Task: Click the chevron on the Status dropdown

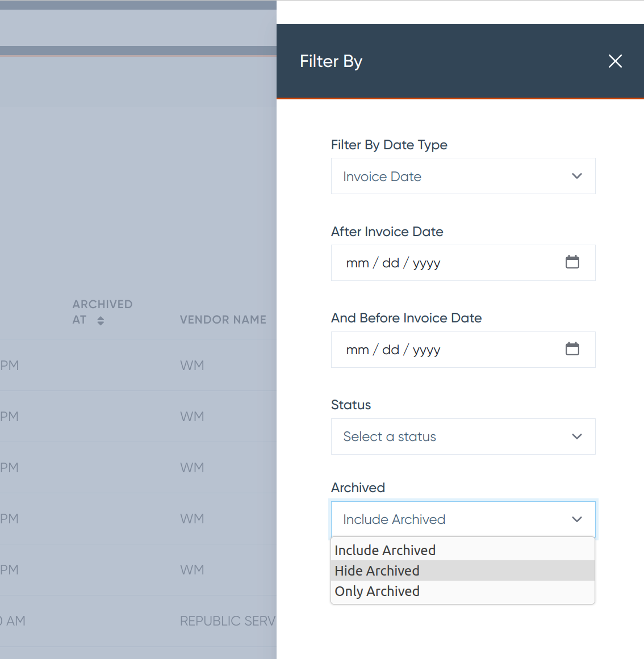Action: (577, 436)
